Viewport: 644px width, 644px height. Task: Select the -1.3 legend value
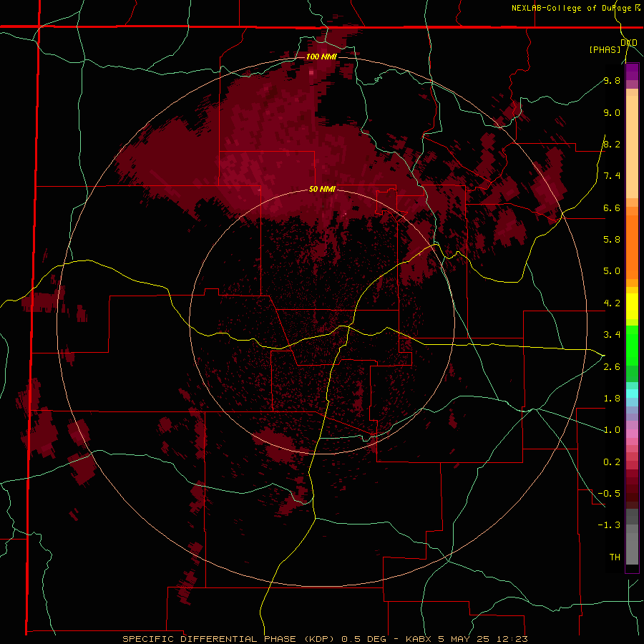pos(609,525)
